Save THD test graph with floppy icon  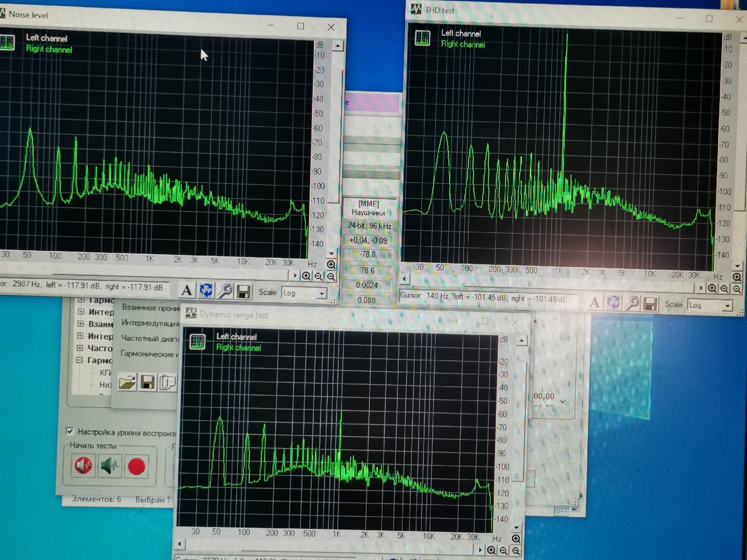[x=650, y=304]
